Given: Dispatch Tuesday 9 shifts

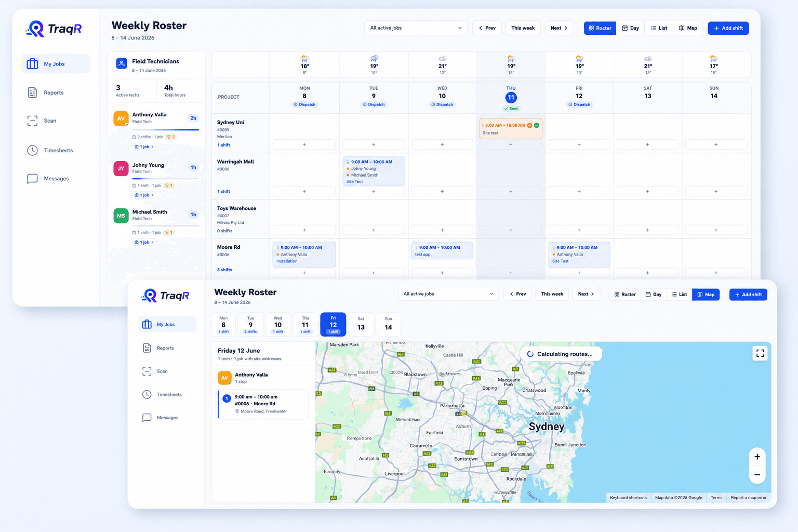Looking at the screenshot, I should click(374, 104).
